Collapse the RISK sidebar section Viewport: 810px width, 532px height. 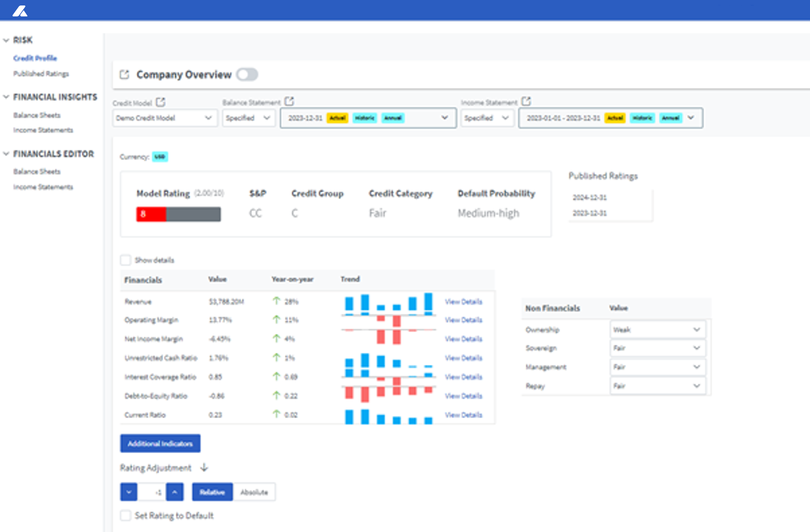click(x=6, y=40)
